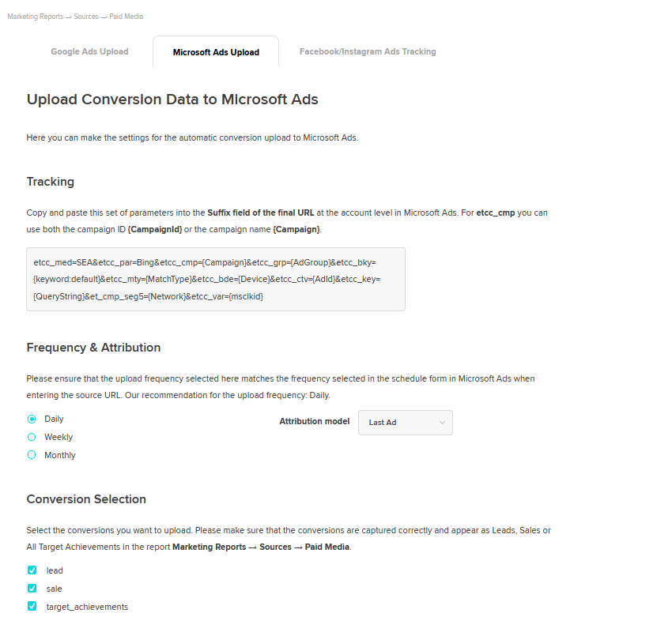
Task: Open the Facebook/Instagram Ads Tracking tab
Action: point(368,51)
